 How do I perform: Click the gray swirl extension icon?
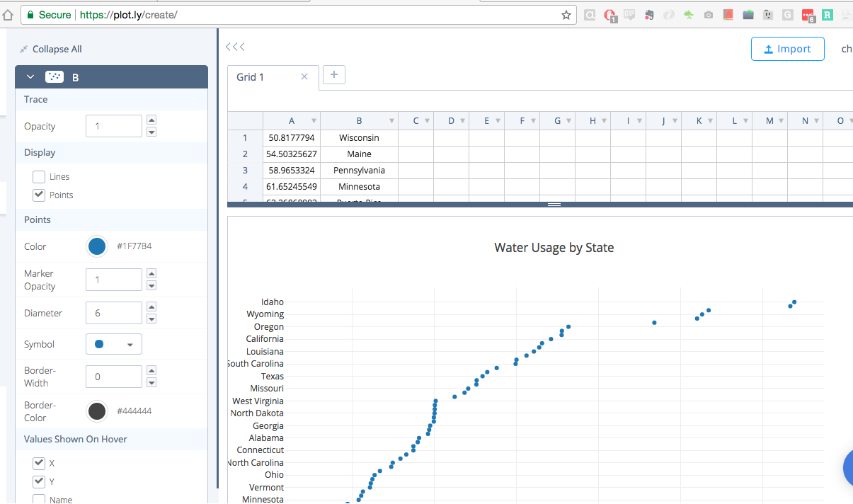click(669, 14)
